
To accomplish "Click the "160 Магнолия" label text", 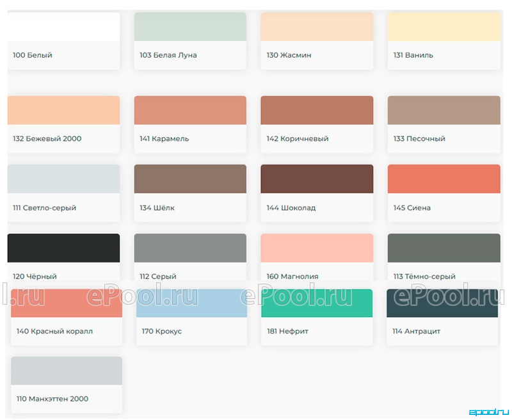I will (x=292, y=277).
